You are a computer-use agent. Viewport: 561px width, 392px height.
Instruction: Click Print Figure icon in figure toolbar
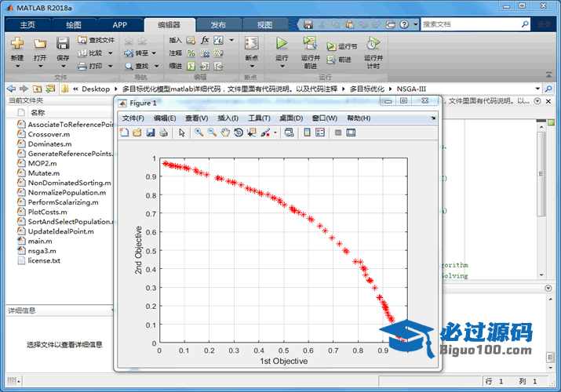pyautogui.click(x=163, y=132)
